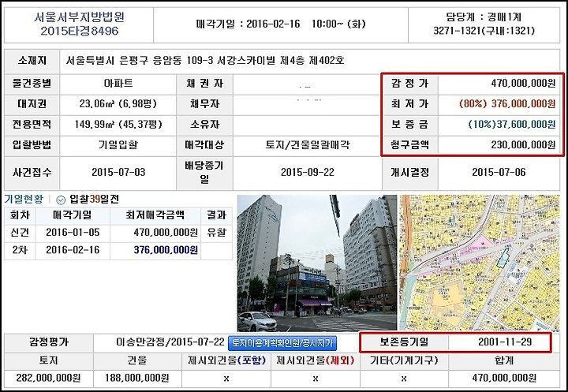This screenshot has width=568, height=392.
Task: Select commencement date 2015-07-06
Action: (x=499, y=172)
